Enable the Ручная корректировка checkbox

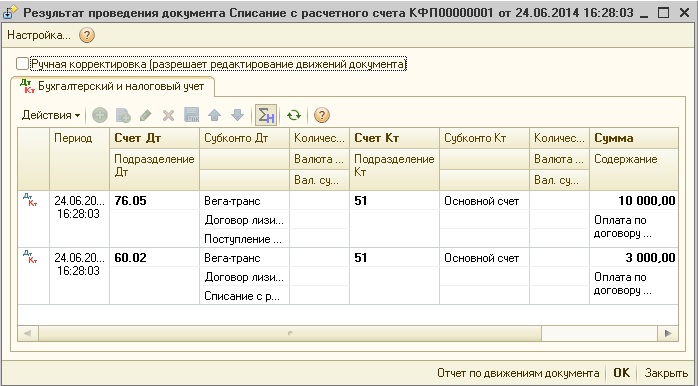(x=22, y=64)
